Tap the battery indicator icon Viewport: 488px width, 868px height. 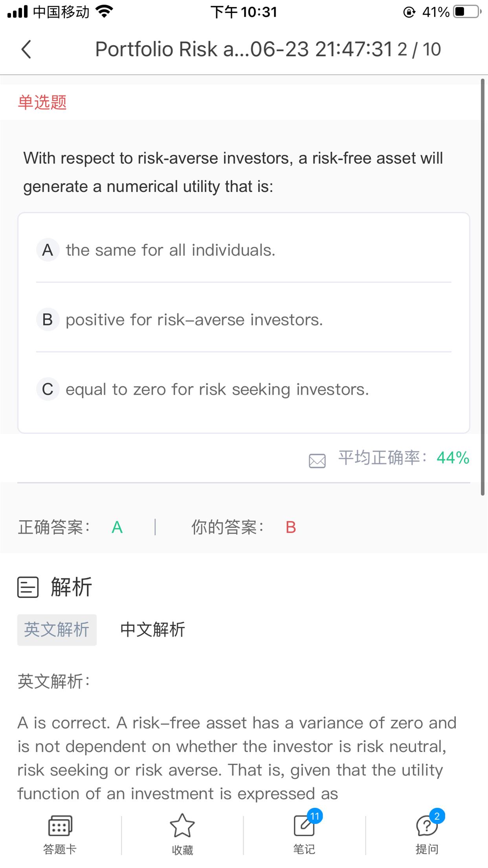467,12
